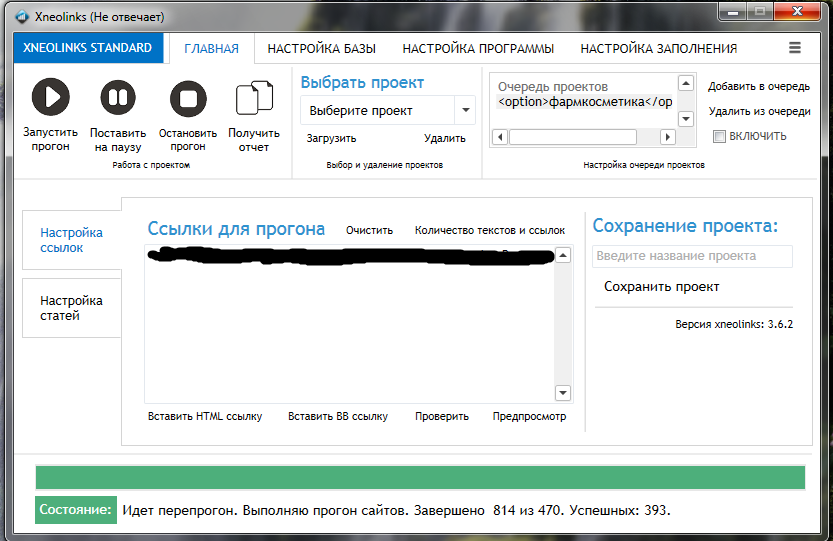Click the Run (Запустить прогон) play icon
The image size is (833, 541).
(x=50, y=97)
